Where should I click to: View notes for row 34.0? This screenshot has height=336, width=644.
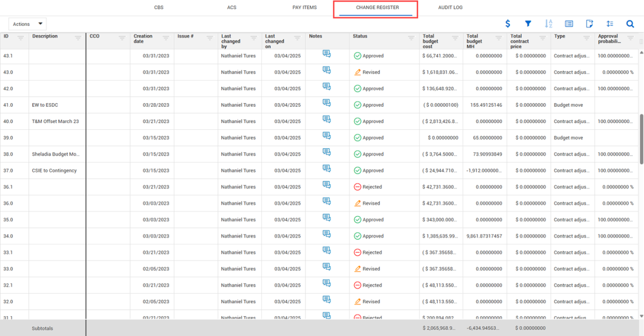tap(326, 233)
